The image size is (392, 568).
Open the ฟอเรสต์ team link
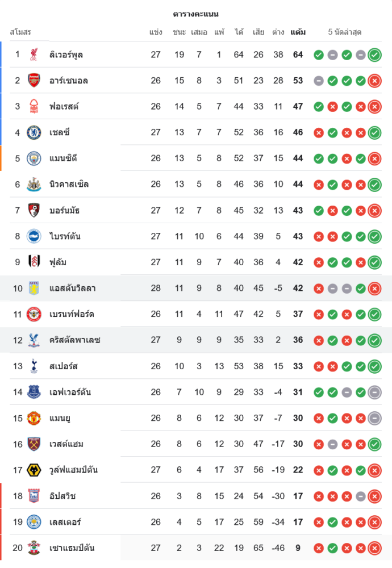coord(64,107)
